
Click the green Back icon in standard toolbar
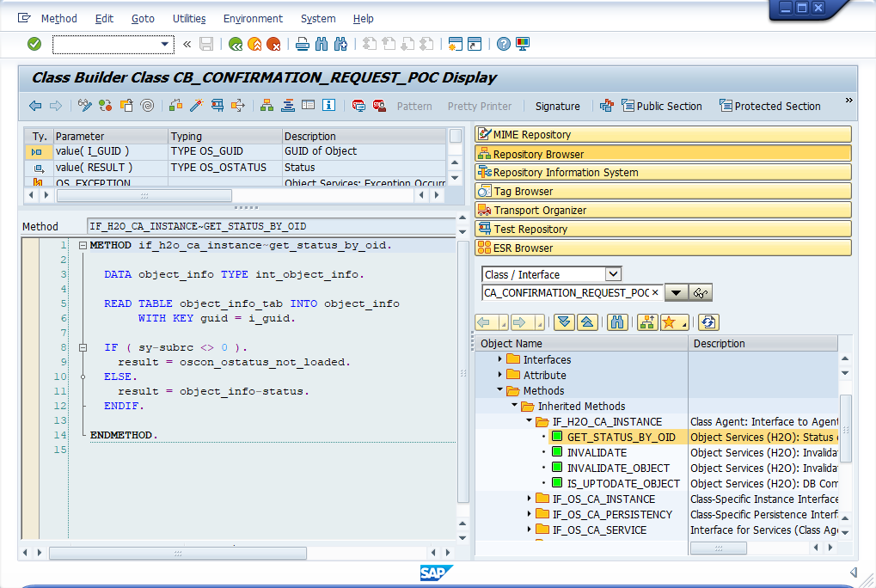tap(236, 44)
